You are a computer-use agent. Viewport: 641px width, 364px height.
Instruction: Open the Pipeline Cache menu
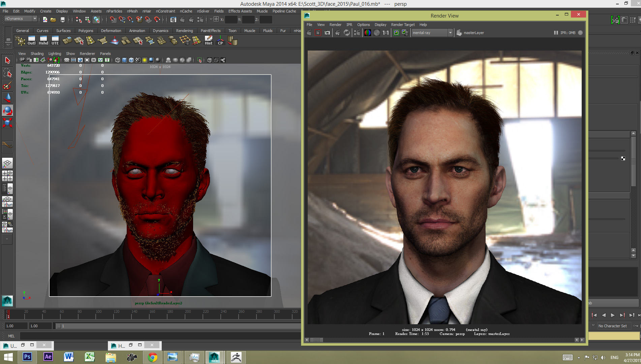284,11
